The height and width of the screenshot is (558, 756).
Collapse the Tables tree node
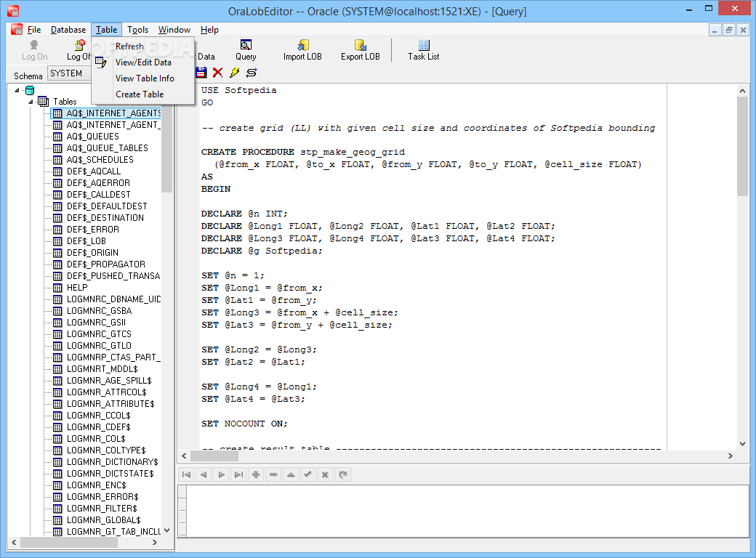(x=31, y=102)
